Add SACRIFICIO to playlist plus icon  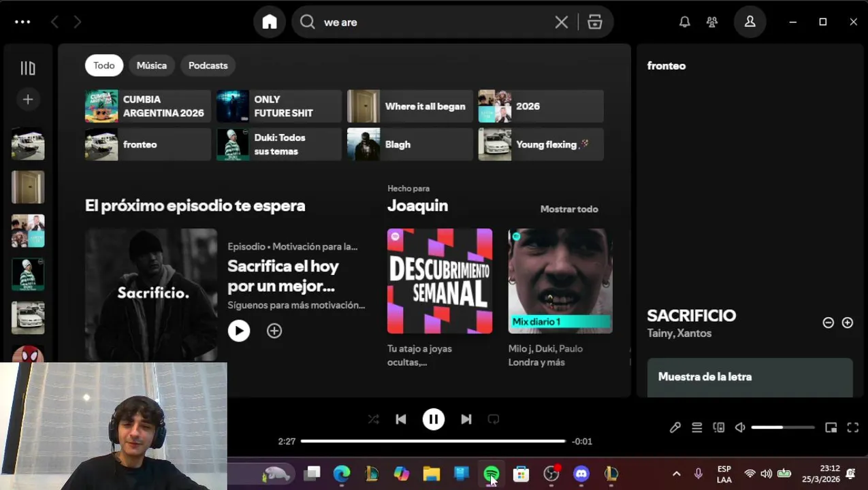point(847,323)
